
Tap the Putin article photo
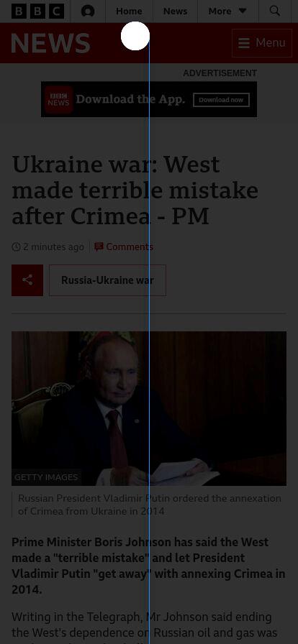(x=149, y=409)
